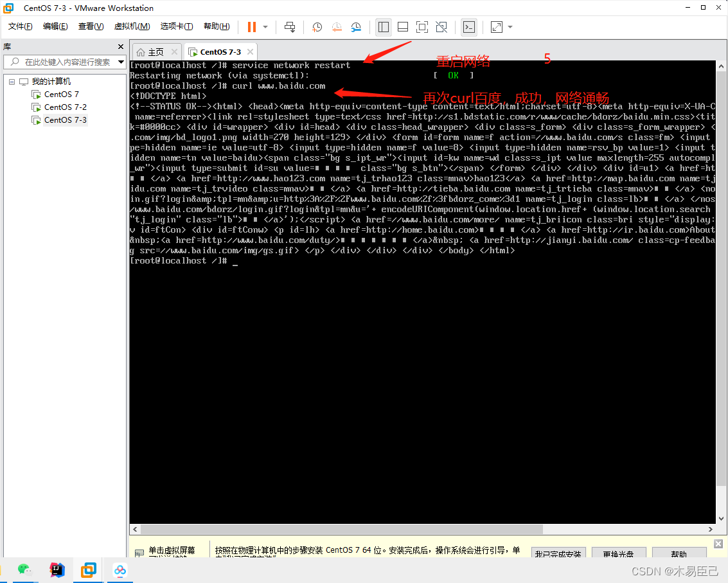Send Ctrl+Alt+Del to the VM

(290, 27)
